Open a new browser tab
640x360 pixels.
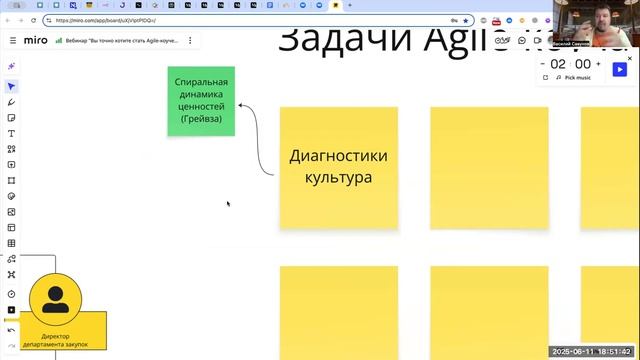point(350,5)
